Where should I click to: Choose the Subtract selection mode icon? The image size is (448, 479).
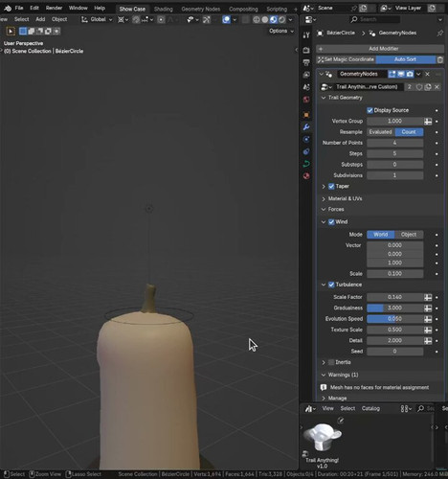(x=39, y=31)
